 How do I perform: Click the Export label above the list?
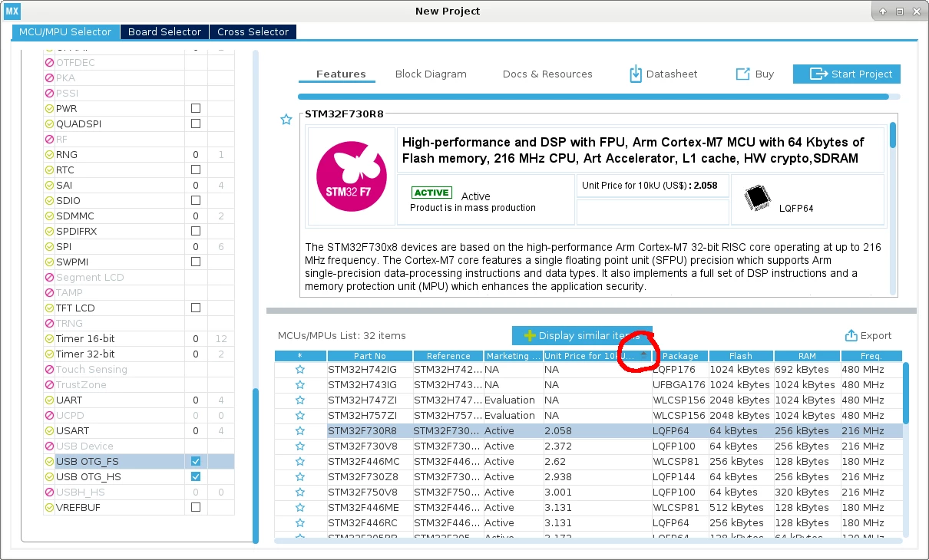876,336
